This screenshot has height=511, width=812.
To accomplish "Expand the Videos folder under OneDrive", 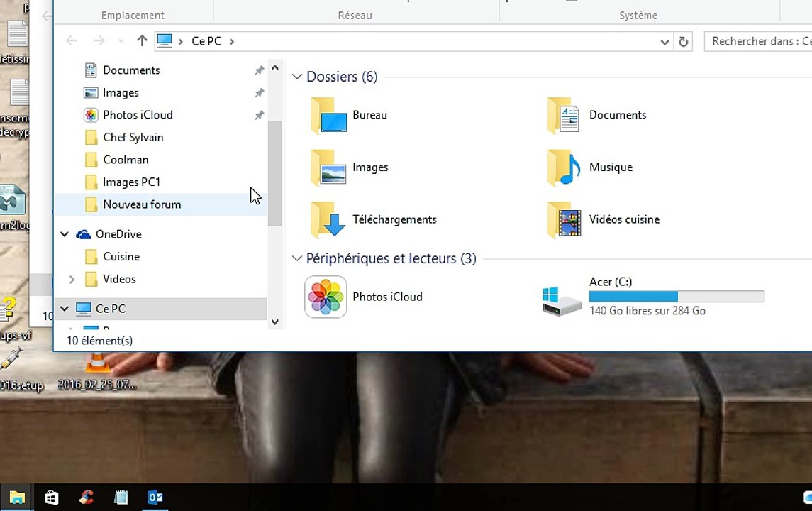I will pyautogui.click(x=72, y=280).
